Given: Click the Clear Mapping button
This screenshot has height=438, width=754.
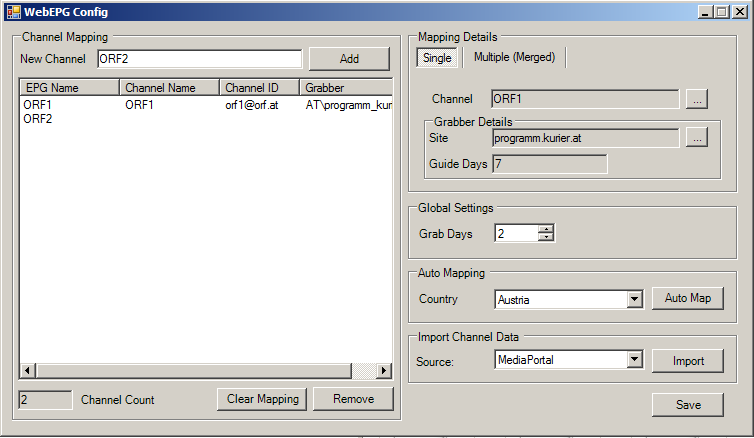Looking at the screenshot, I should tap(262, 399).
